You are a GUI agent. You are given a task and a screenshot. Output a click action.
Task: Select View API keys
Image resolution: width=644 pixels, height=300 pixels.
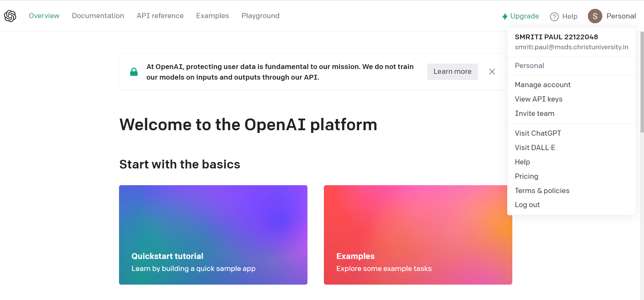click(x=571, y=99)
